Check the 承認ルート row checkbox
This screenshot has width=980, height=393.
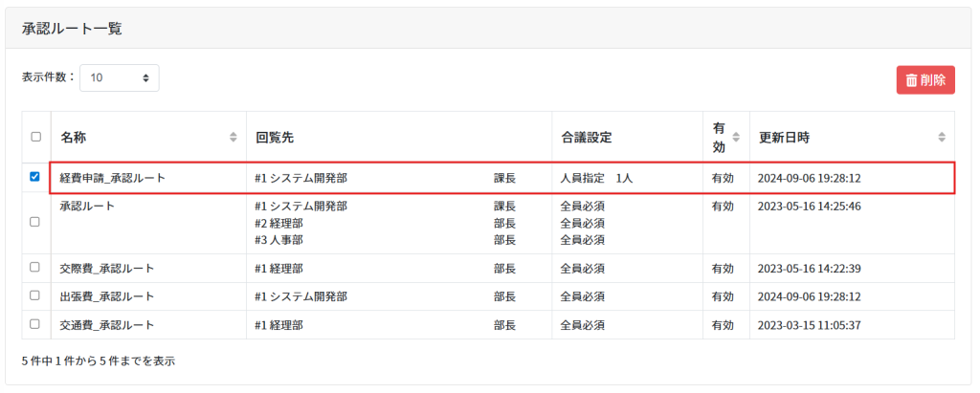coord(35,221)
